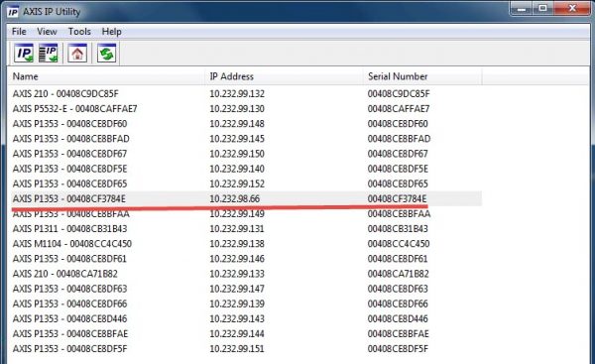595x364 pixels.
Task: Click IP address 10.232.99.138
Action: point(237,244)
